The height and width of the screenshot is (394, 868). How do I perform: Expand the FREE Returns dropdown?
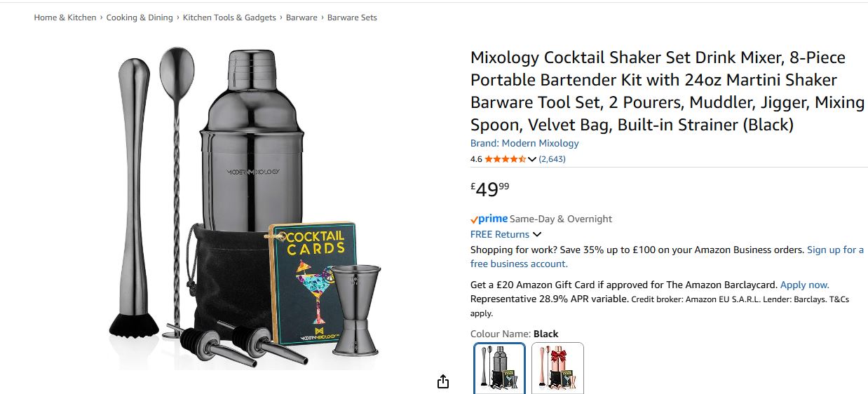click(537, 234)
